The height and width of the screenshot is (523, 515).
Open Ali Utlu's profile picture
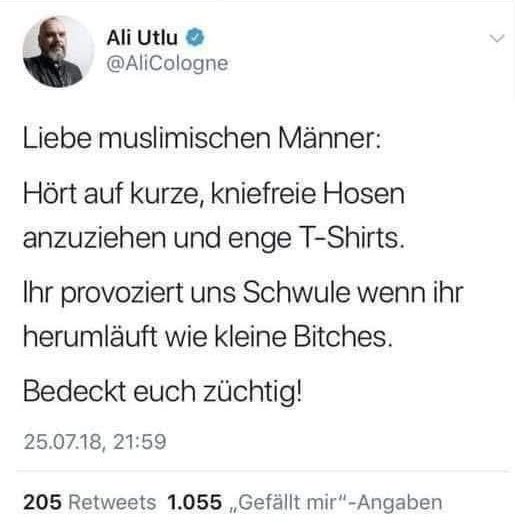pos(59,52)
